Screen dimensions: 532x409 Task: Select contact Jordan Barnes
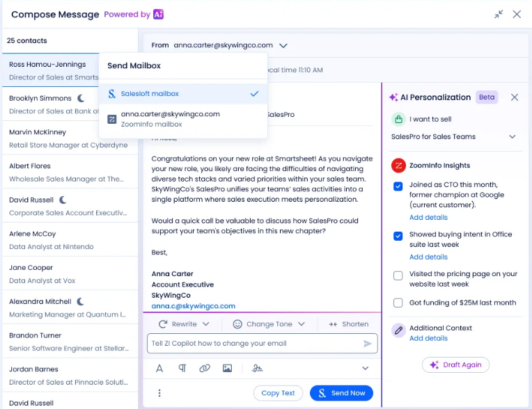click(x=70, y=376)
